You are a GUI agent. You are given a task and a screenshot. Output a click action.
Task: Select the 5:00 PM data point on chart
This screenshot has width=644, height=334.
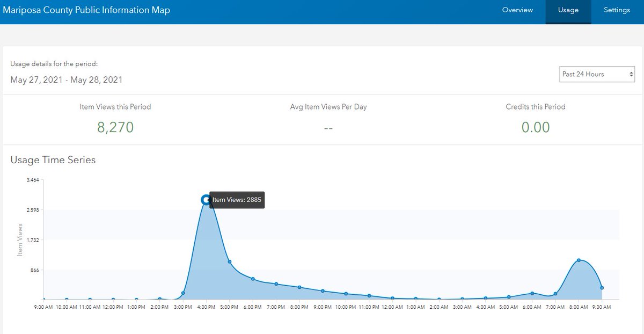tap(231, 262)
